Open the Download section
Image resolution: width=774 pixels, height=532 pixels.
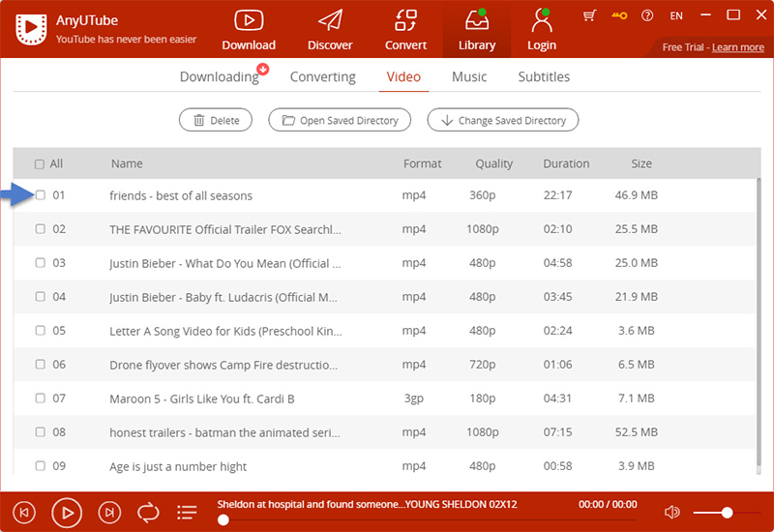(249, 30)
